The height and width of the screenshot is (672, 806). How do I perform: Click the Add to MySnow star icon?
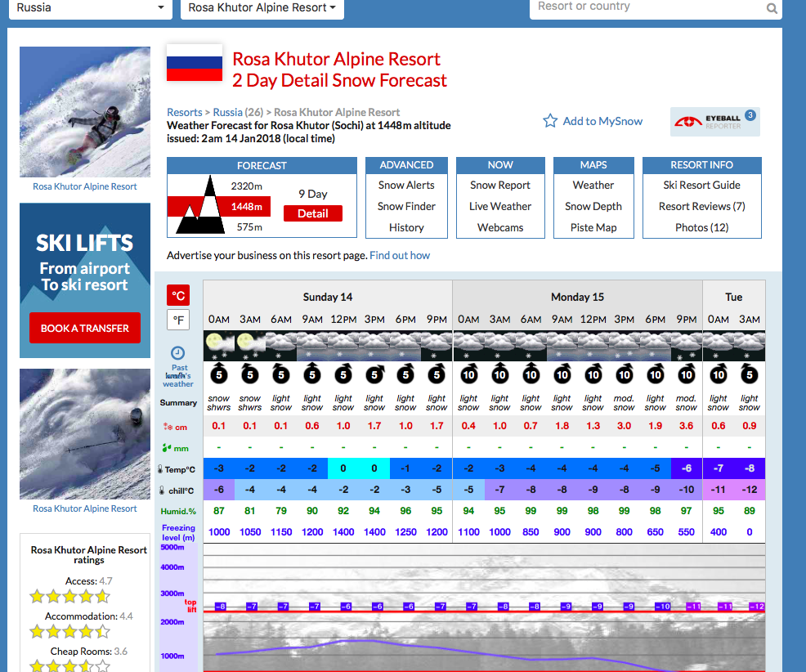click(550, 121)
